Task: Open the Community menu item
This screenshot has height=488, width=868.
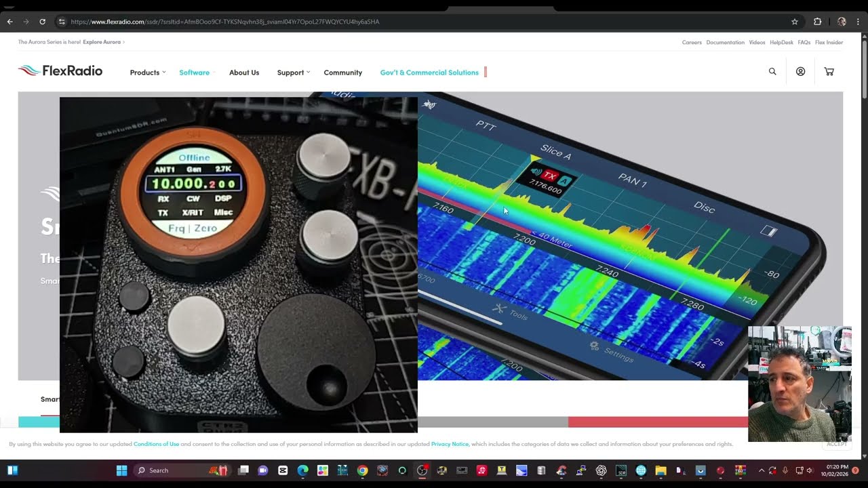Action: pos(343,73)
